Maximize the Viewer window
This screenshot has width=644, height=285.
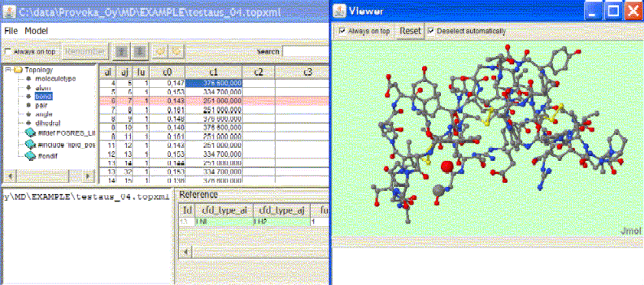tap(613, 11)
